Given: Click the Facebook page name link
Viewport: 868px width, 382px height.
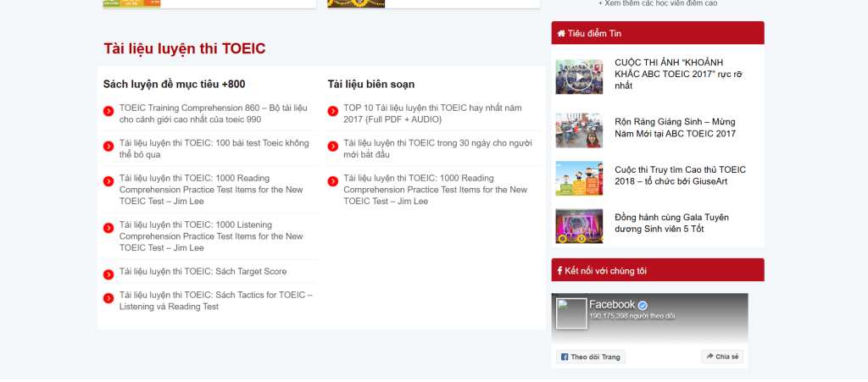Looking at the screenshot, I should pyautogui.click(x=611, y=305).
